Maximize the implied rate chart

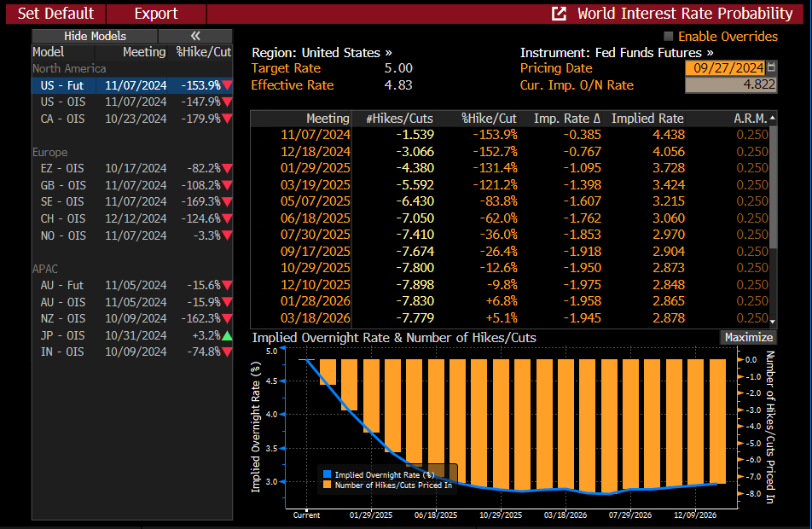[x=748, y=337]
